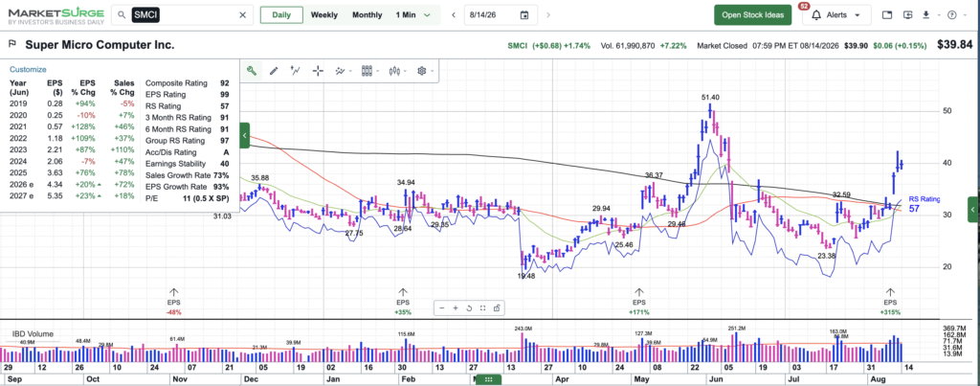Click the download arrow icon
Image resolution: width=980 pixels, height=386 pixels.
[926, 15]
